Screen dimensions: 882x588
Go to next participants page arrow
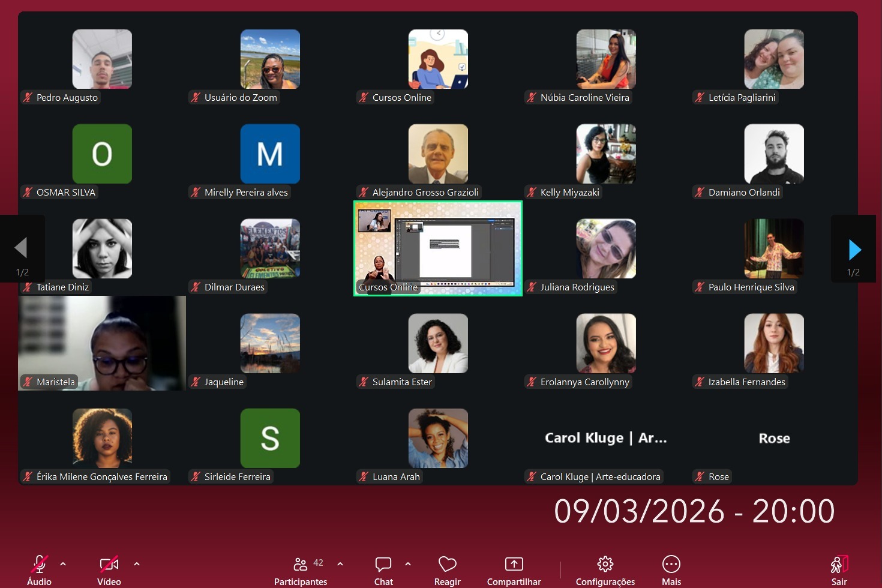[854, 249]
